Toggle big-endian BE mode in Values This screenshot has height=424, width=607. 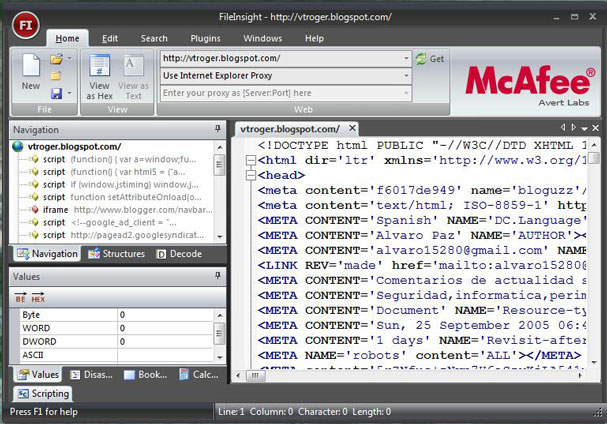pyautogui.click(x=21, y=297)
